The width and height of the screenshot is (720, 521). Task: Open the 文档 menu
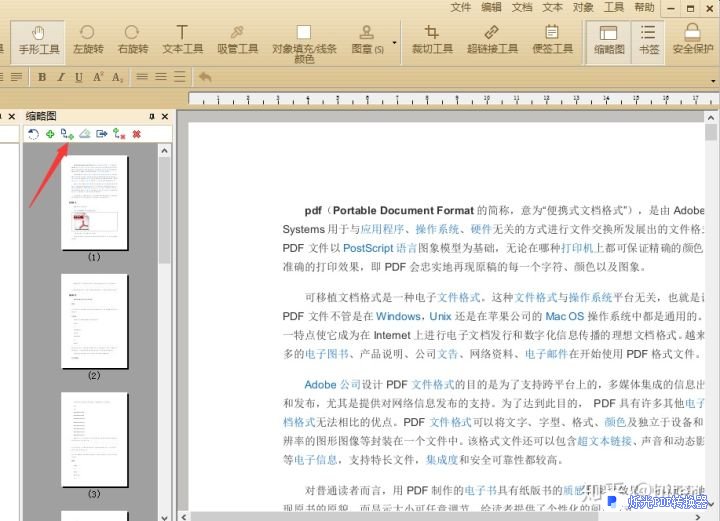[x=522, y=7]
